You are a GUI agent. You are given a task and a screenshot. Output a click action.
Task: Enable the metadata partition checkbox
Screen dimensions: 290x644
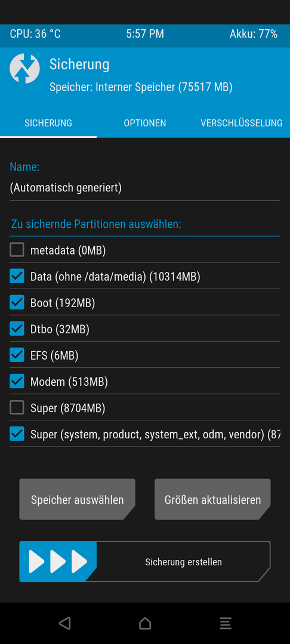click(x=17, y=250)
